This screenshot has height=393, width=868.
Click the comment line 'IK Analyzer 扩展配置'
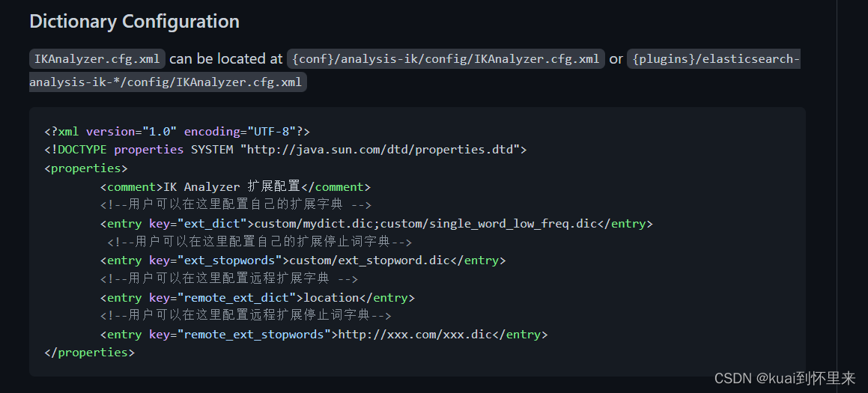pos(235,186)
